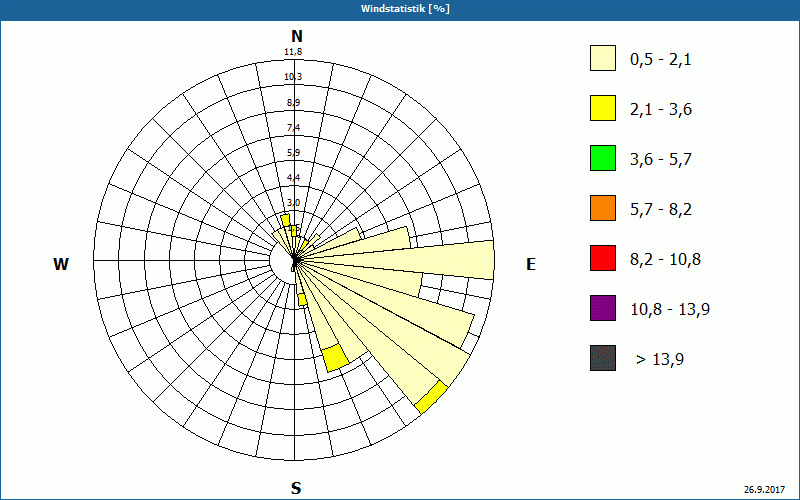Click the yellow block on the south-southeast sector

coord(335,357)
